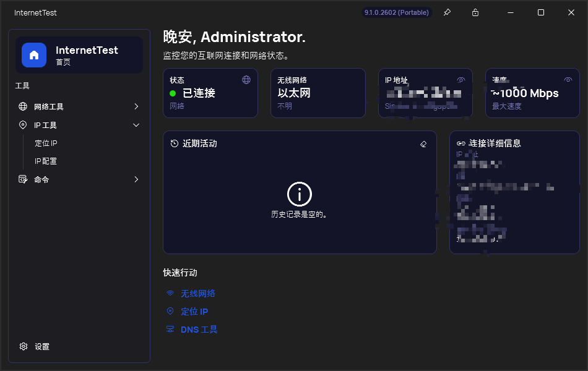This screenshot has height=371, width=588.
Task: Click the Wi-Fi icon next to 无线网络 quick action
Action: (170, 293)
